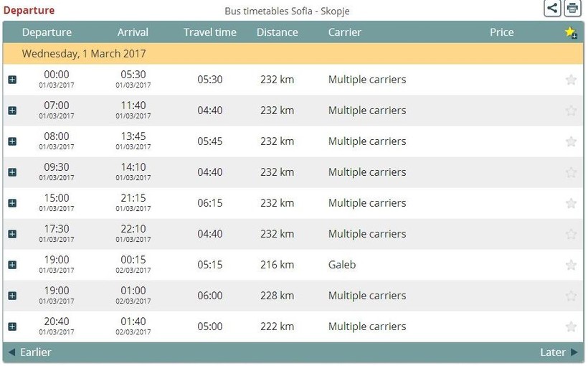The height and width of the screenshot is (366, 588).
Task: Click the add-all-to-favorites star in header
Action: click(x=571, y=32)
